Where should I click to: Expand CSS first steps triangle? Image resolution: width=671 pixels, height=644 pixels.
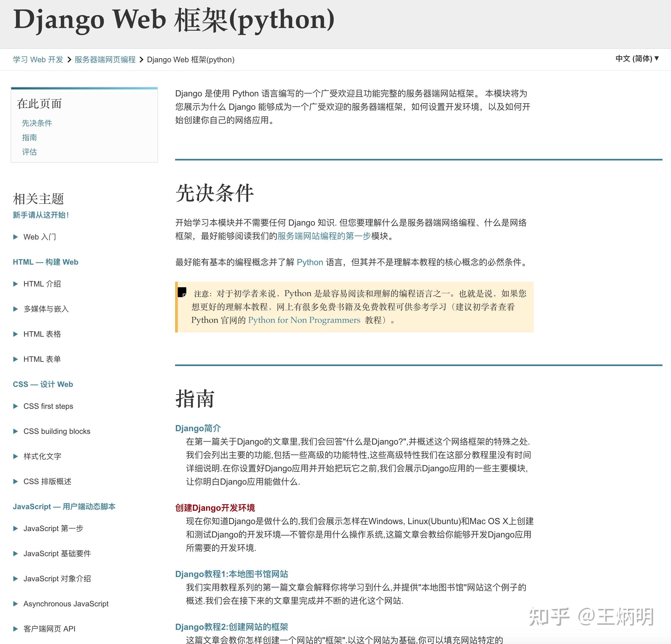pyautogui.click(x=15, y=406)
